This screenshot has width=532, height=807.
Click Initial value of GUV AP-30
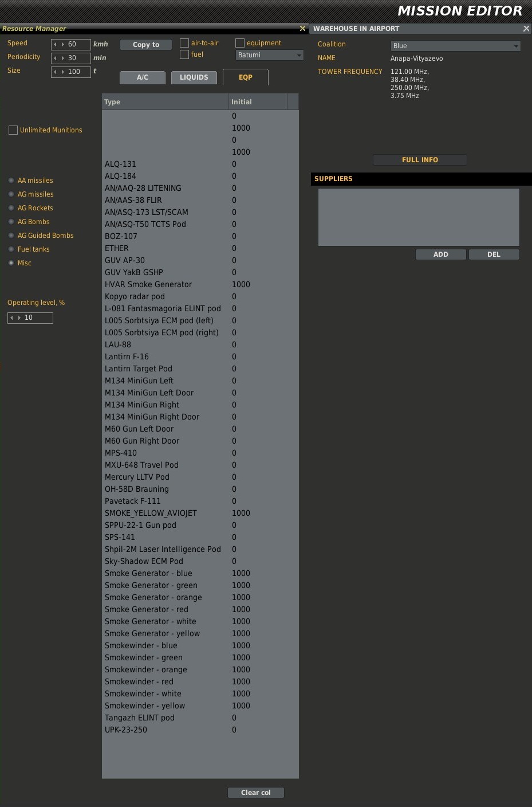[234, 260]
